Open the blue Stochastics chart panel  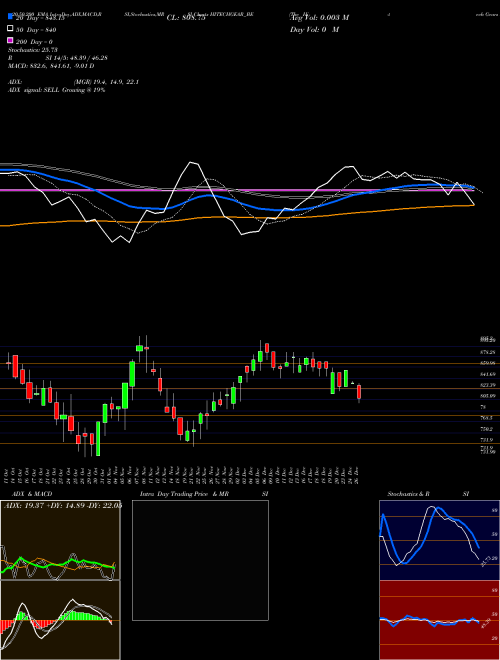click(x=439, y=540)
